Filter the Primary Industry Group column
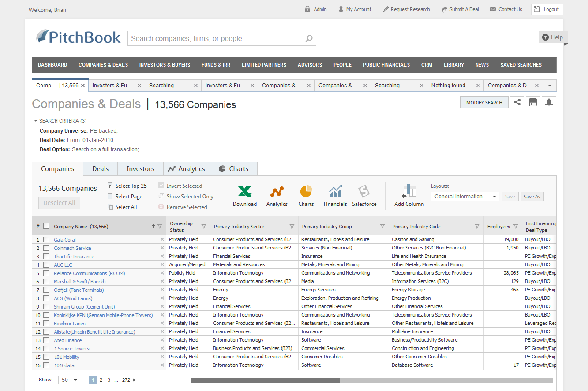 pyautogui.click(x=382, y=227)
